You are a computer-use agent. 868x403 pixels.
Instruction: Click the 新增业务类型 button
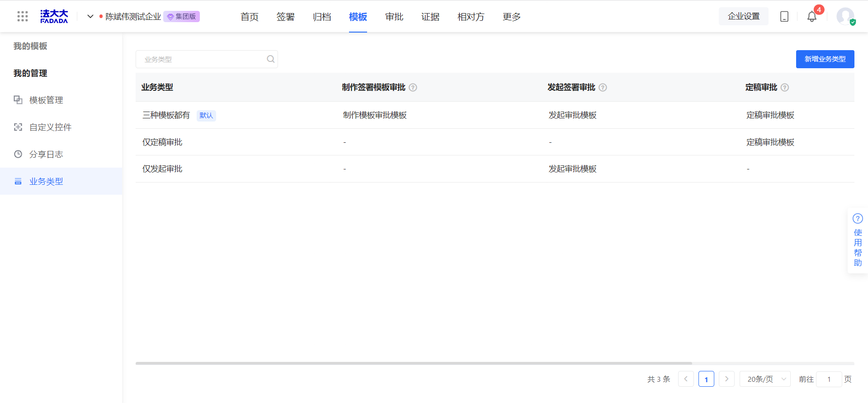coord(825,59)
